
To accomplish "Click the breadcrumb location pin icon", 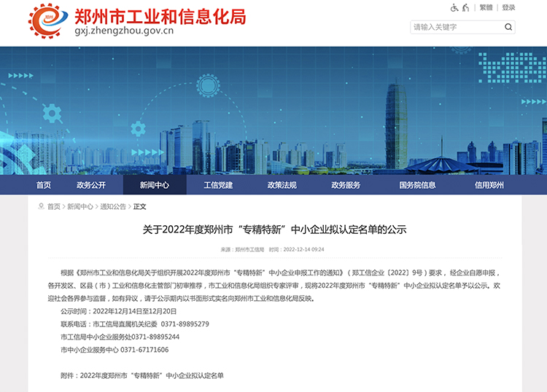I will pyautogui.click(x=41, y=206).
